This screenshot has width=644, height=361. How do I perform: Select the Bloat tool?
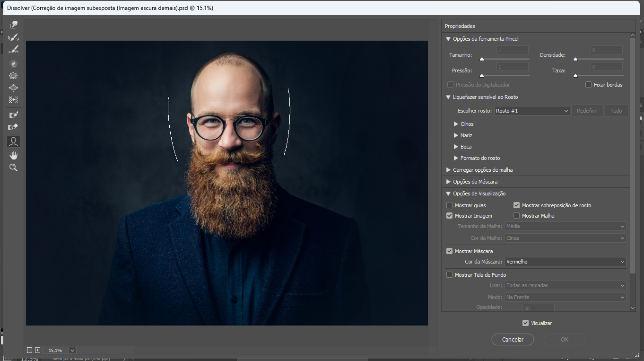coord(13,88)
